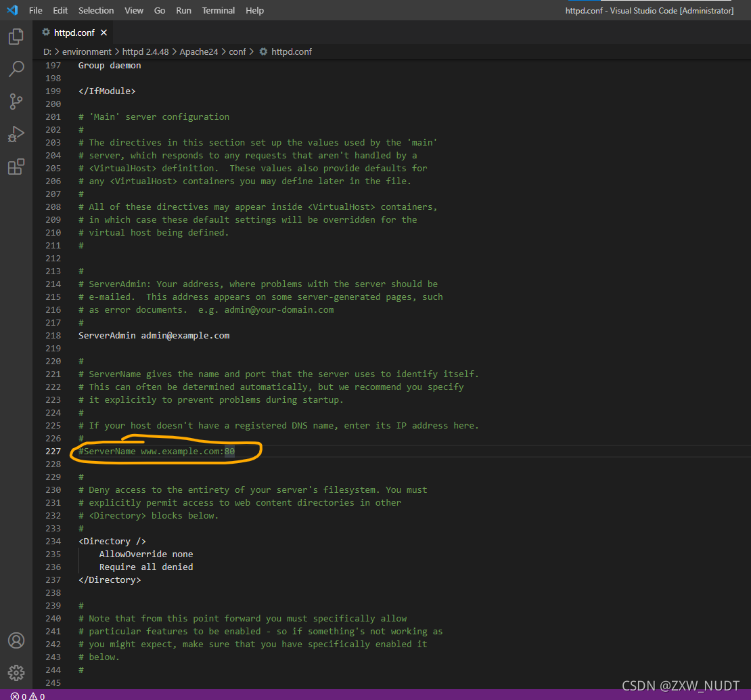Click the Apache24 breadcrumb segment
Viewport: 751px width, 700px height.
198,51
